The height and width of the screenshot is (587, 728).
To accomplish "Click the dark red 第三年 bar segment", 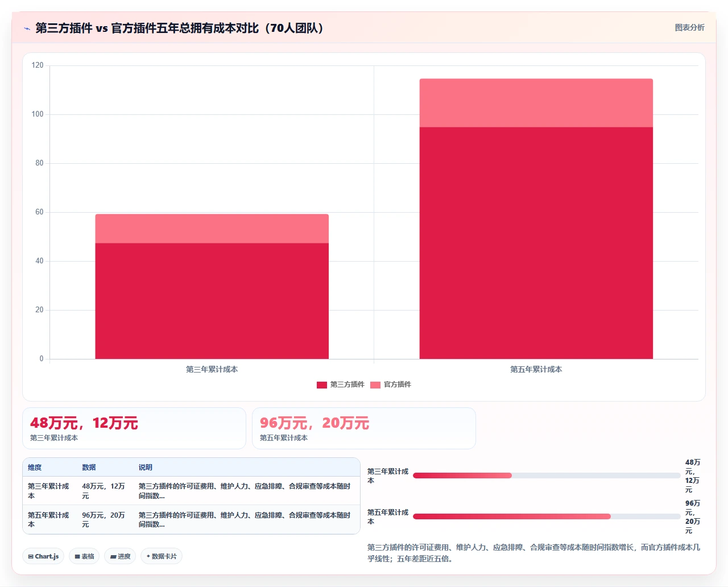I will [212, 301].
